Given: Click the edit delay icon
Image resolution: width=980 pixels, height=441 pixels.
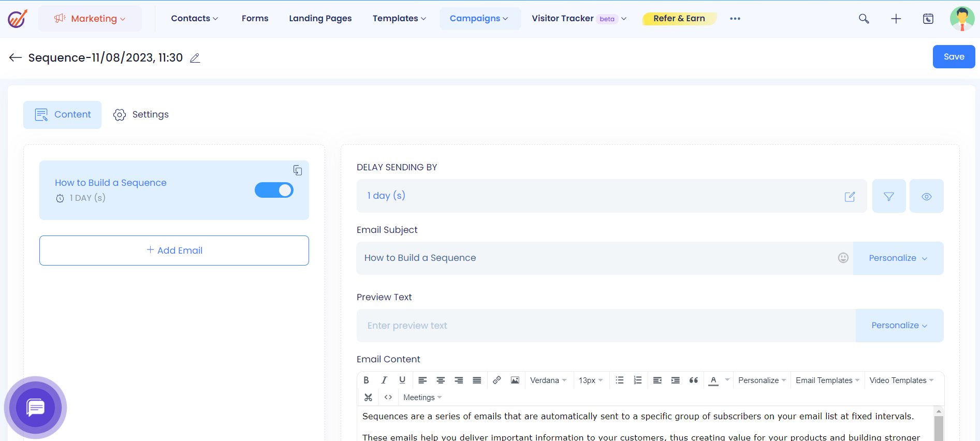Looking at the screenshot, I should pos(850,197).
